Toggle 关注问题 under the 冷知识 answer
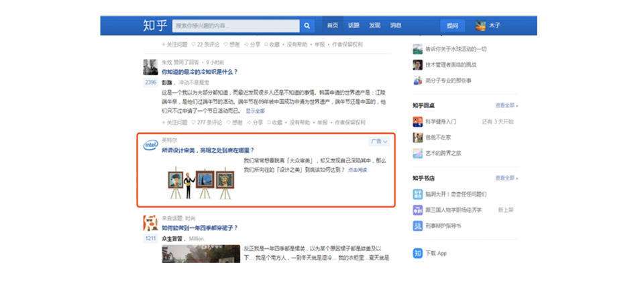Screen dimensions: 644x298 pyautogui.click(x=175, y=123)
